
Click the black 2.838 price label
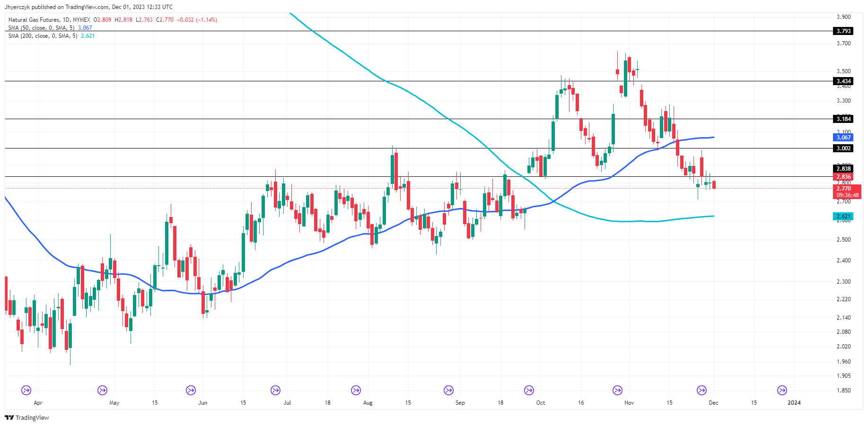click(843, 169)
